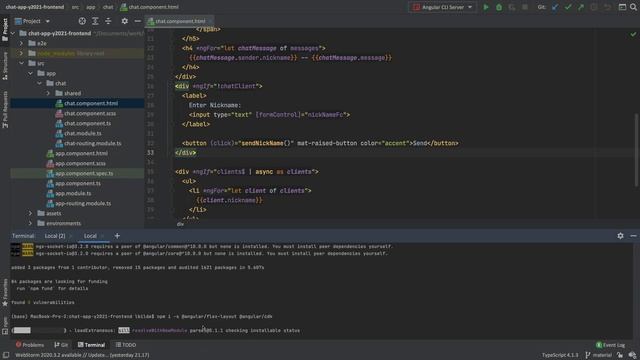Expand the shared folder

pyautogui.click(x=48, y=93)
